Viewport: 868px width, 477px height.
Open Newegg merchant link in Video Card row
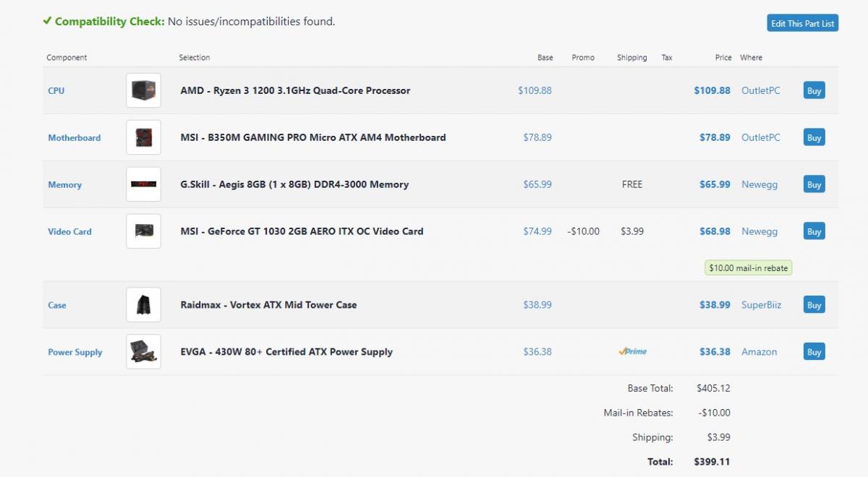coord(759,231)
